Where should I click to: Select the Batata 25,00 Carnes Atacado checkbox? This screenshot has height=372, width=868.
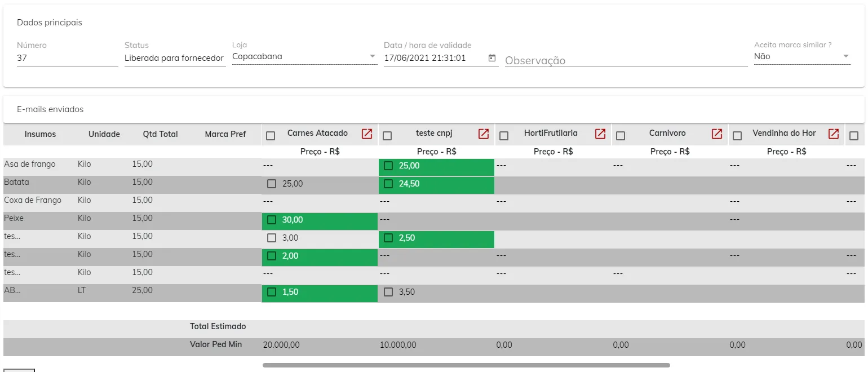272,184
